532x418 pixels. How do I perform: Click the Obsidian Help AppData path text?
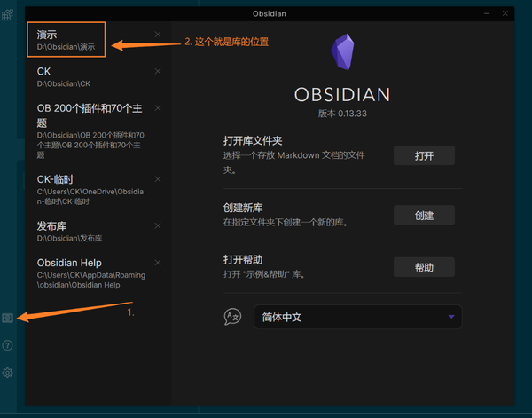[91, 280]
